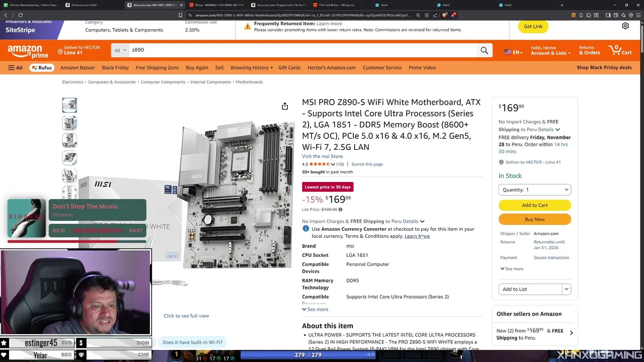
Task: Click Deliver to HECTOR Lima 41
Action: tap(79, 50)
